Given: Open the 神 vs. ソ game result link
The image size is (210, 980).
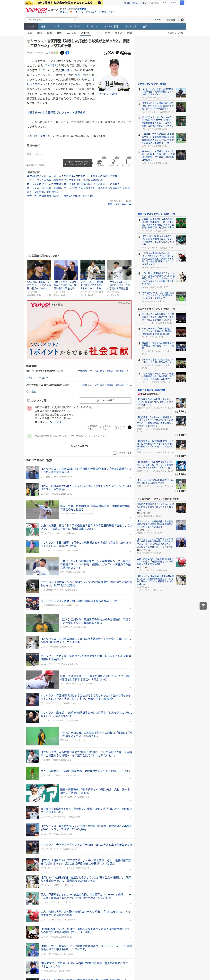Looking at the screenshot, I should [x=31, y=378].
